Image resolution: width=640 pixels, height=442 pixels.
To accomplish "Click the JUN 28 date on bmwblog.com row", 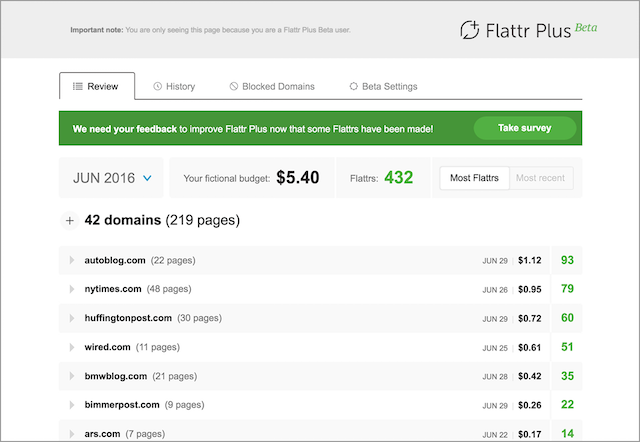I will [495, 377].
